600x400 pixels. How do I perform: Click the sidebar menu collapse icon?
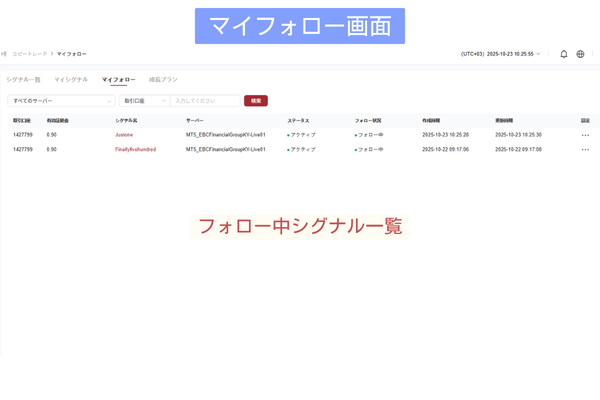4,54
